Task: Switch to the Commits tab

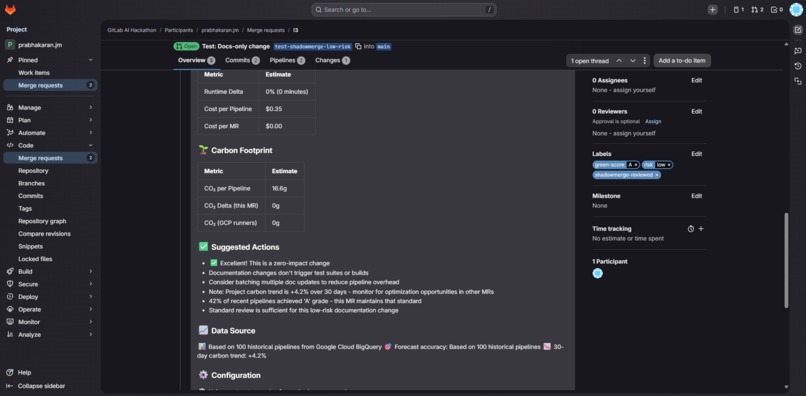Action: (x=242, y=60)
